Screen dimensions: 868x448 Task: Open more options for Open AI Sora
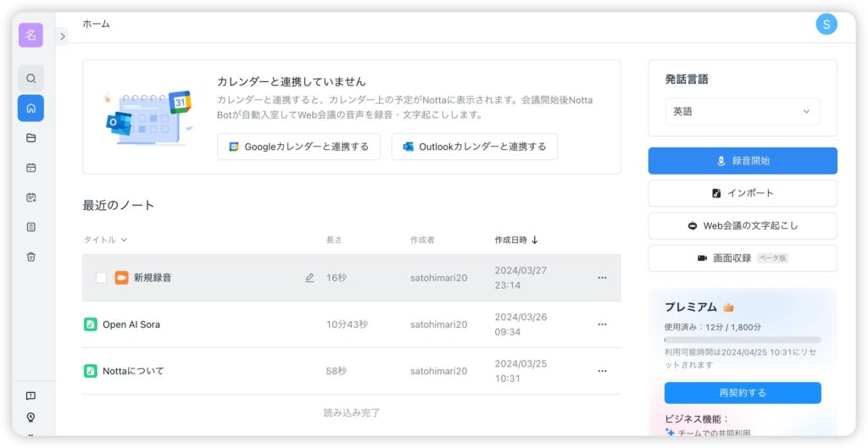(x=602, y=324)
